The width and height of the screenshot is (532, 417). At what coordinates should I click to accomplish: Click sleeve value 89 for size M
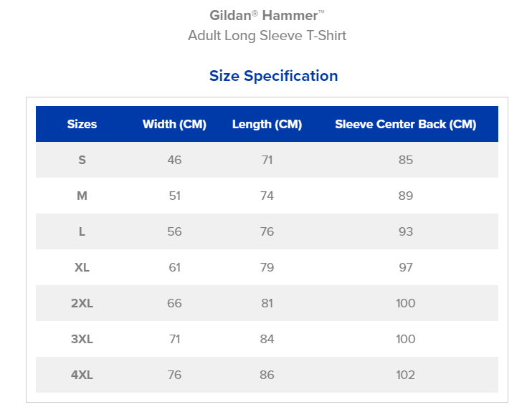coord(406,196)
